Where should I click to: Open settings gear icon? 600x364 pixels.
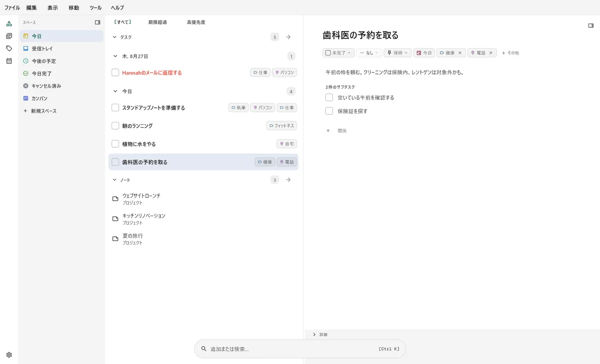tap(9, 355)
